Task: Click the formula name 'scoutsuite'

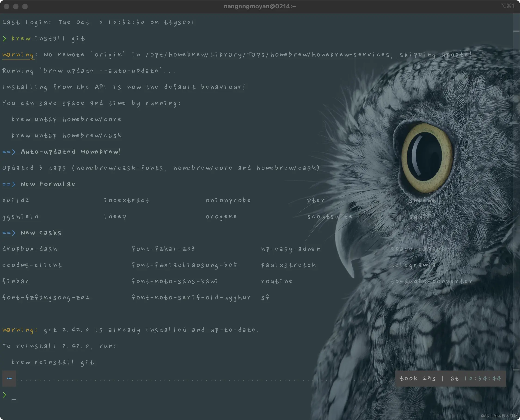Action: 330,216
